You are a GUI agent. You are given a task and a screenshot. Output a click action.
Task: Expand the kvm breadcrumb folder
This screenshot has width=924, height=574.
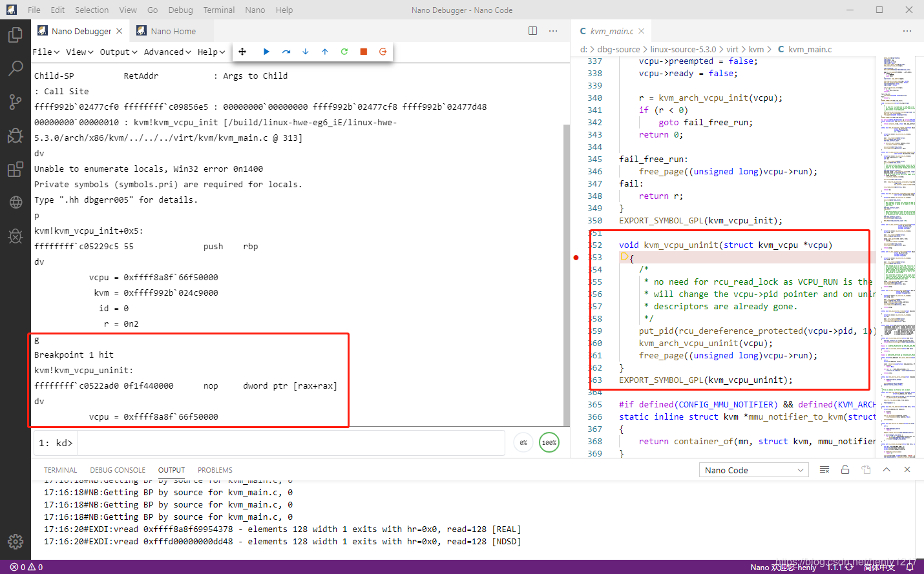click(x=756, y=49)
